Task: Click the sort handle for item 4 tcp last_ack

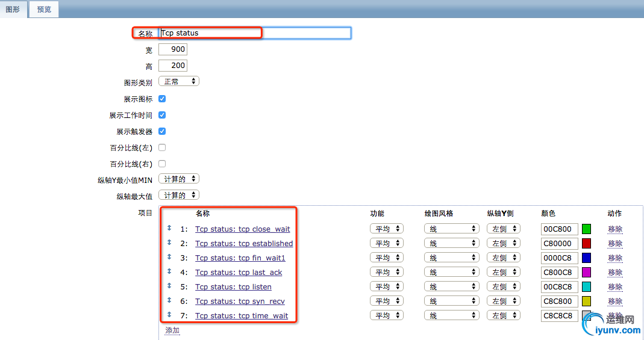Action: click(x=169, y=271)
